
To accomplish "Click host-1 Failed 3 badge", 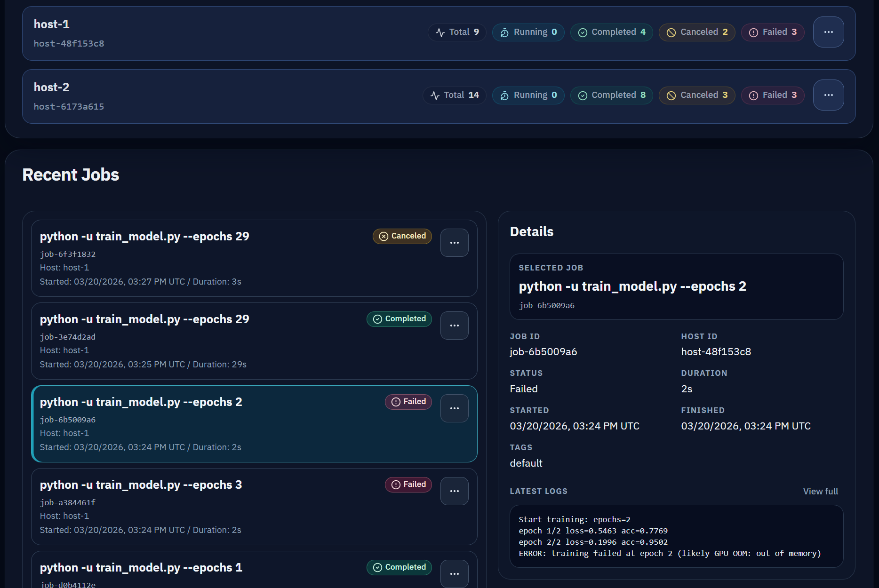I will [x=773, y=32].
